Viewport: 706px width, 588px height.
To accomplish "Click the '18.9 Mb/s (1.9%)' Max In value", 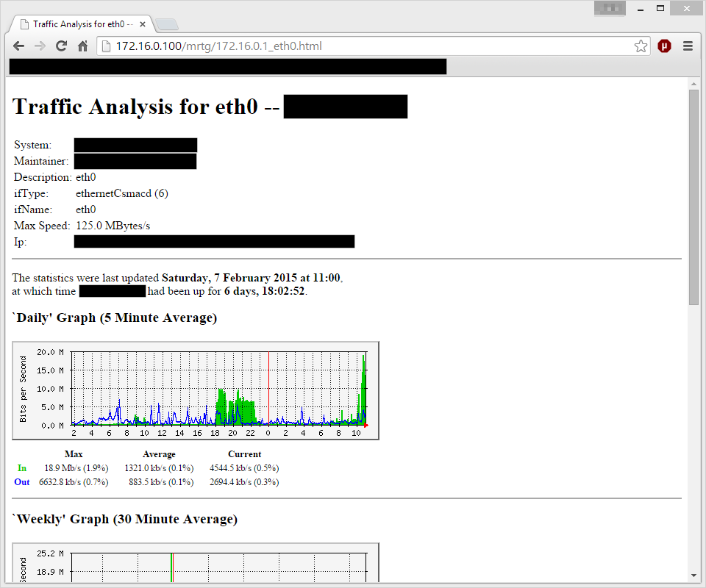I will 76,468.
